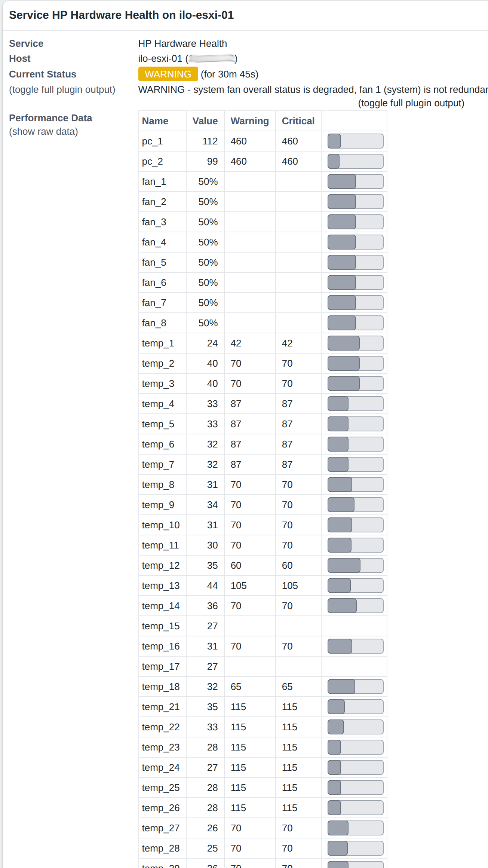Viewport: 488px width, 868px height.
Task: Show raw performance data
Action: 43,132
